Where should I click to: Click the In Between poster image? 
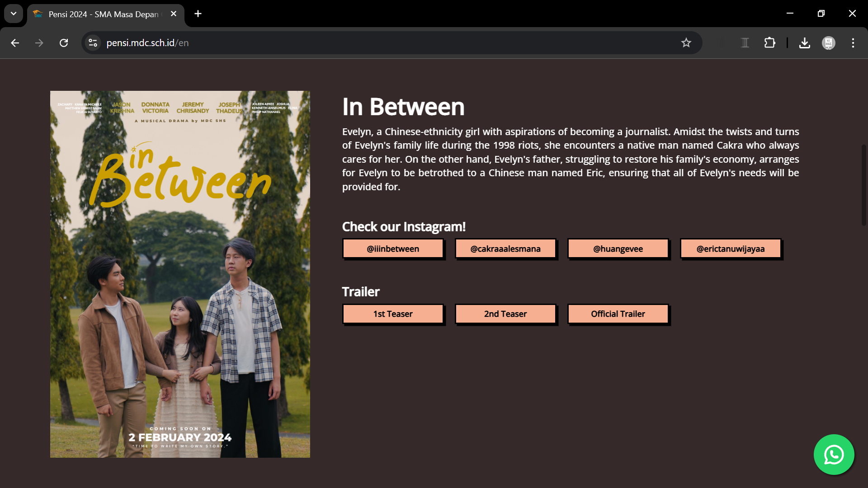point(180,274)
